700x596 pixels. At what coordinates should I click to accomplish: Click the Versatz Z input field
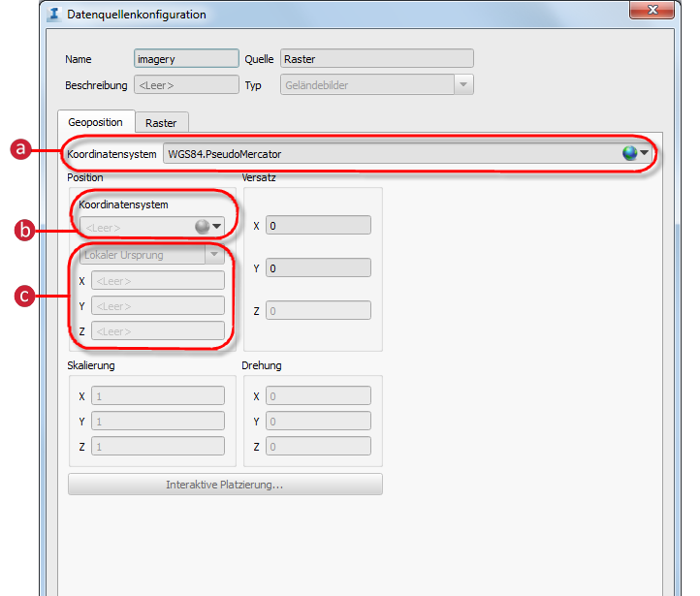click(x=318, y=310)
